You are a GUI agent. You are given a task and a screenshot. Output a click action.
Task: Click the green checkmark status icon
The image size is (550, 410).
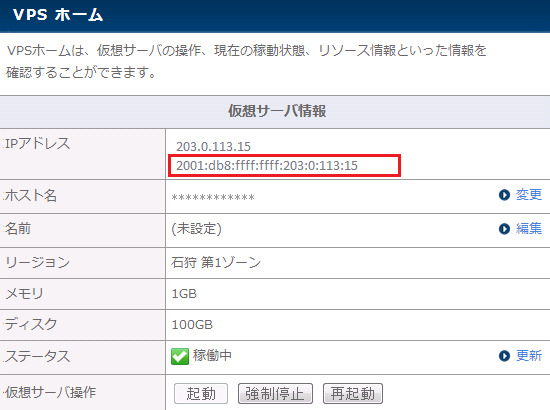(x=180, y=356)
